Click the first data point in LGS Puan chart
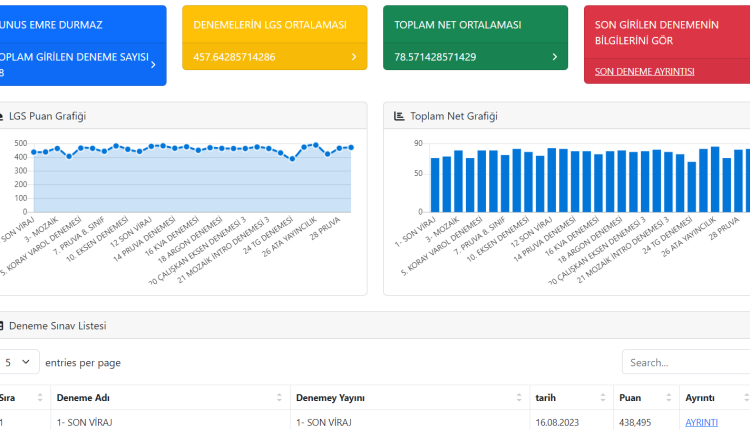 click(x=34, y=152)
